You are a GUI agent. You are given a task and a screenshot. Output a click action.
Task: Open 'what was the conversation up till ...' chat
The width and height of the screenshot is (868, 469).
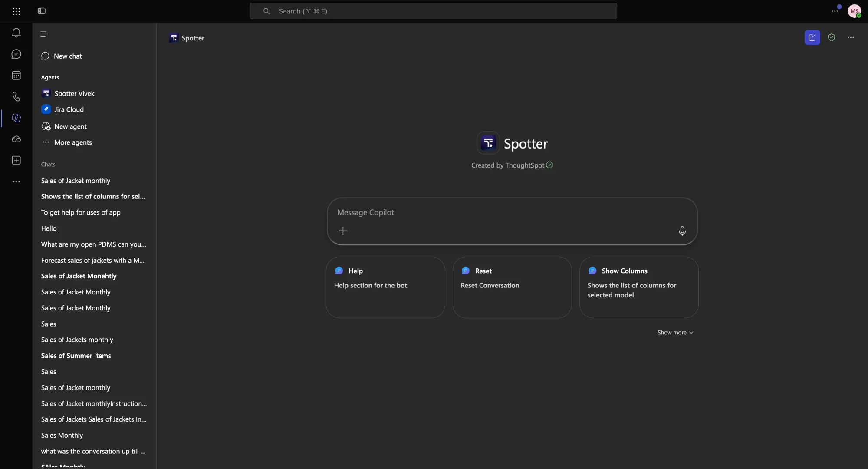tap(93, 452)
